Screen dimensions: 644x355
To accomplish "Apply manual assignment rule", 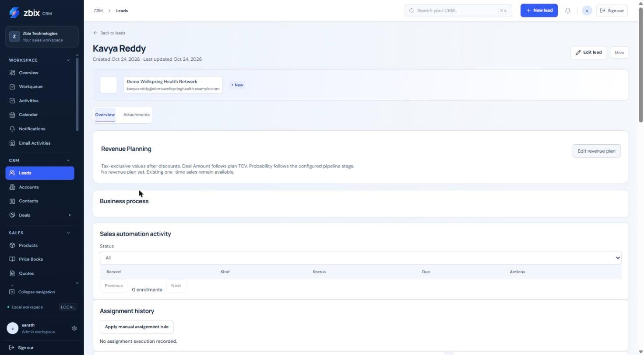I will 137,327.
